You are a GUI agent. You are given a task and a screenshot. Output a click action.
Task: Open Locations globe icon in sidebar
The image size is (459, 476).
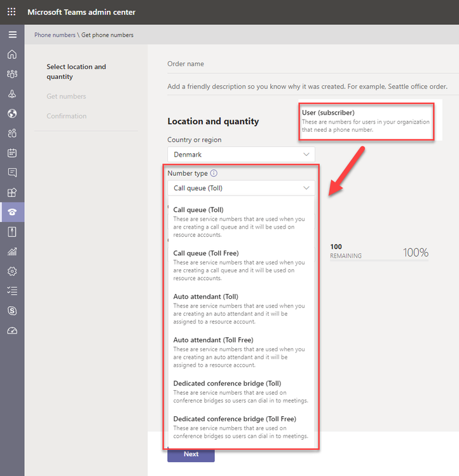[12, 113]
